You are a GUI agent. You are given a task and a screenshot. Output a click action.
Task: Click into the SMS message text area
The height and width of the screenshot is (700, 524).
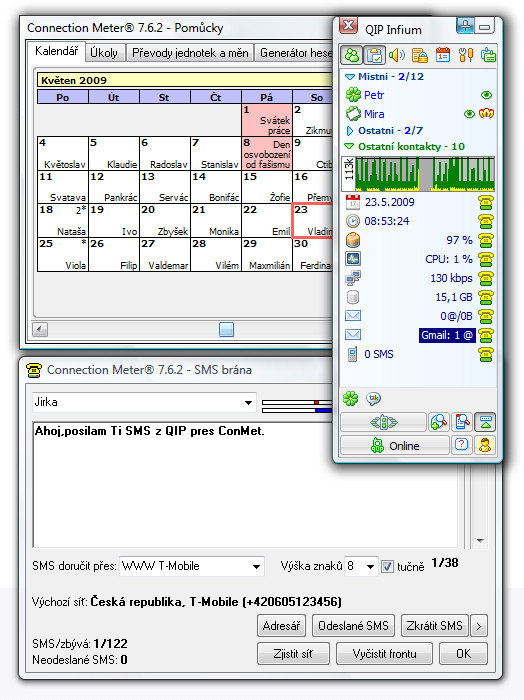coord(245,485)
